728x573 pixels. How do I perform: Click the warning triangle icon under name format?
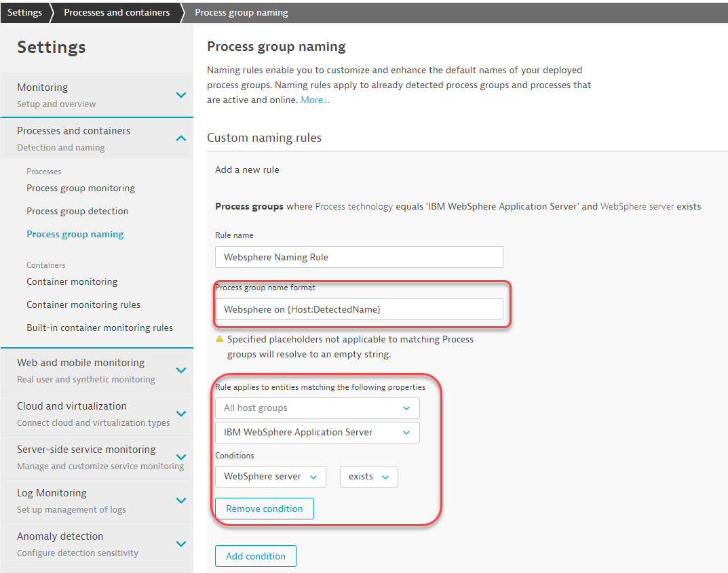(220, 339)
